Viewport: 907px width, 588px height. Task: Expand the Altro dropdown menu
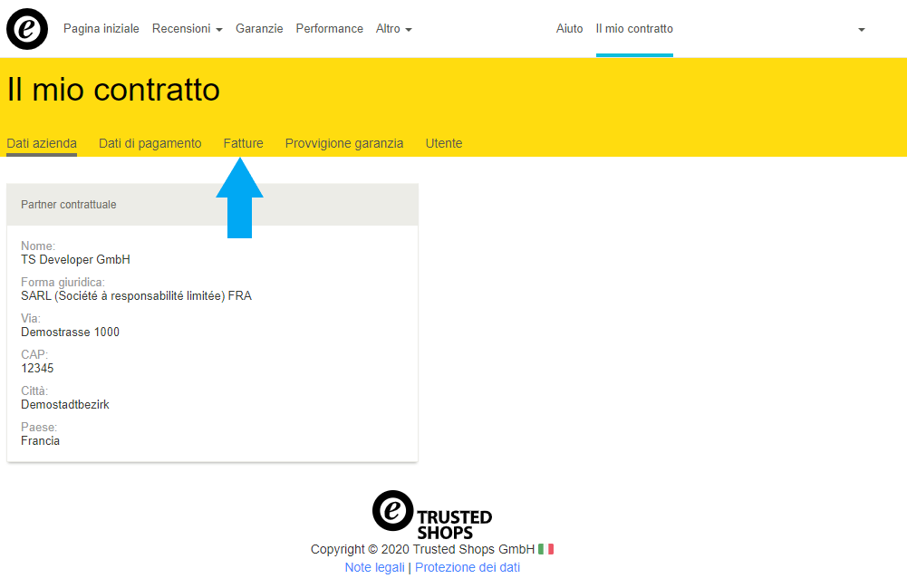tap(394, 28)
